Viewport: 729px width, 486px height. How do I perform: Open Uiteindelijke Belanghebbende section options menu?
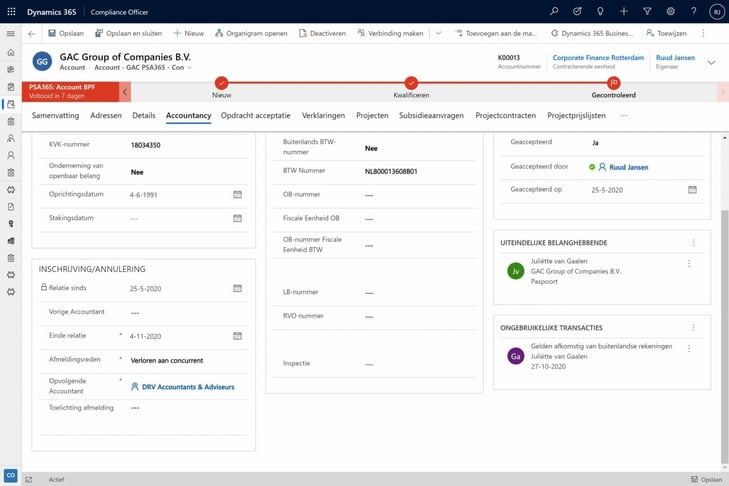(693, 243)
